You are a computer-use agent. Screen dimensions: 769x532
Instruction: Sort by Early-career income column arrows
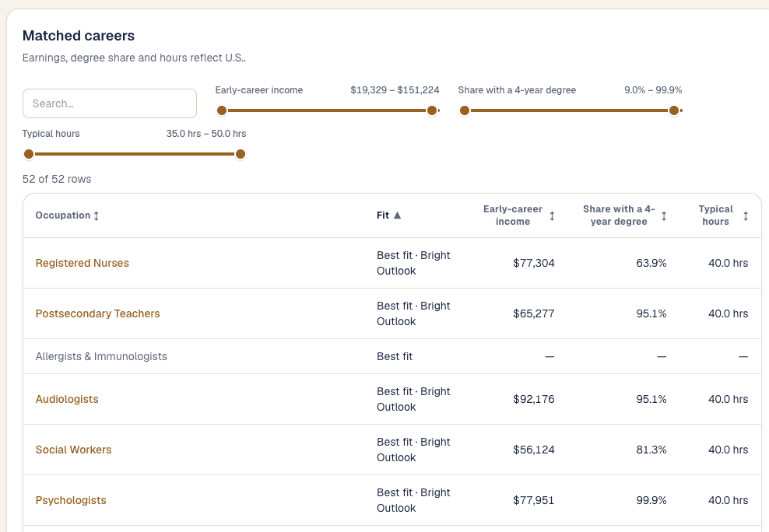tap(552, 216)
